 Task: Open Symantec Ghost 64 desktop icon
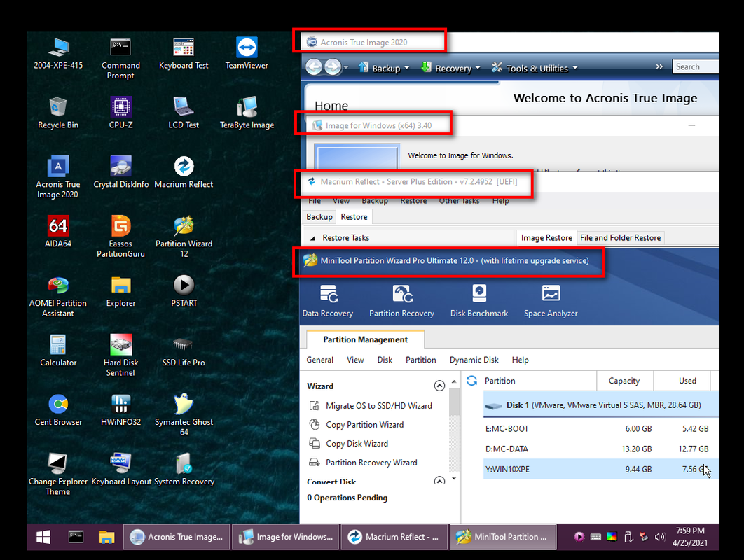point(184,414)
